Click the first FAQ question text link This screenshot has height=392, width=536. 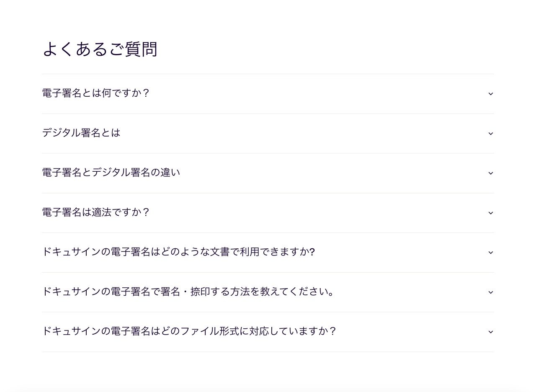[96, 93]
